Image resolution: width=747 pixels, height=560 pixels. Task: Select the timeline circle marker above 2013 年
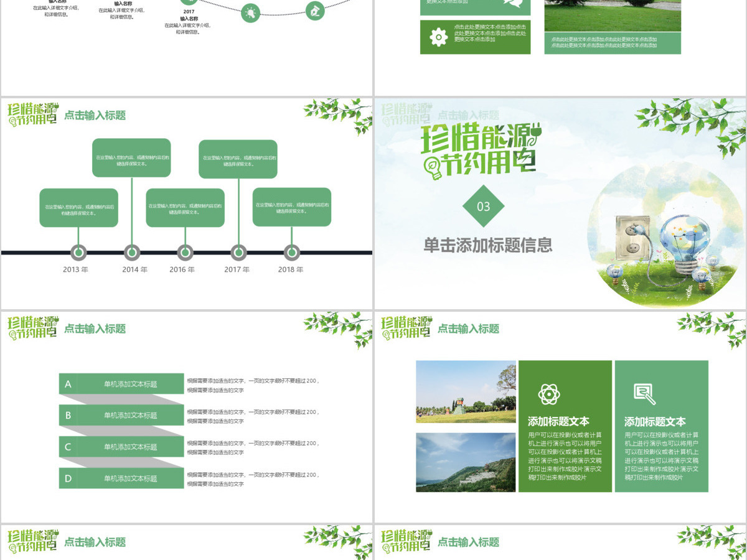78,253
